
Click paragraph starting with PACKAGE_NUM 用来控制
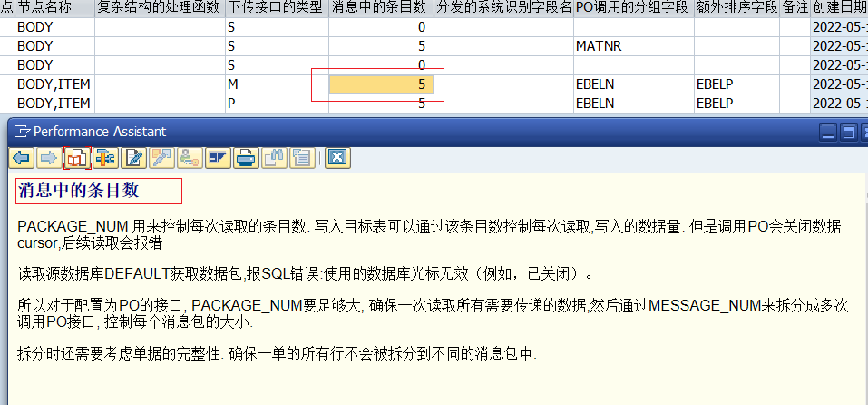[430, 235]
